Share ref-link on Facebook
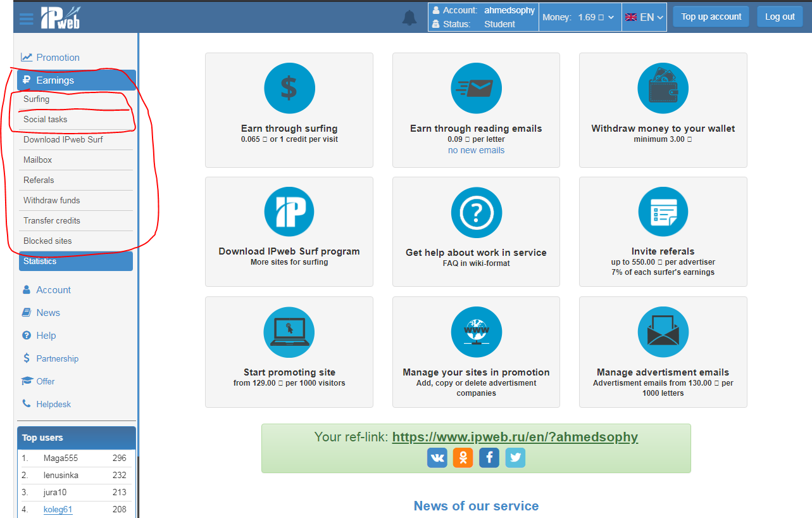The image size is (812, 518). pyautogui.click(x=489, y=457)
